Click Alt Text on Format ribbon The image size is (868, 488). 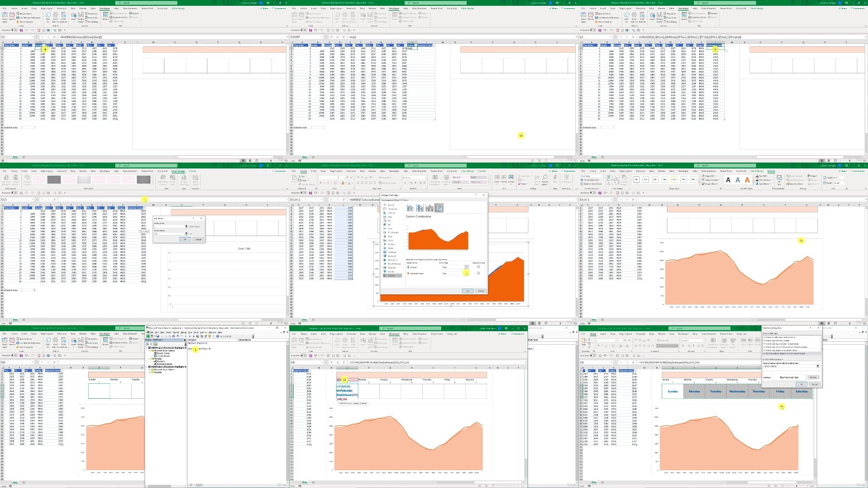point(779,180)
